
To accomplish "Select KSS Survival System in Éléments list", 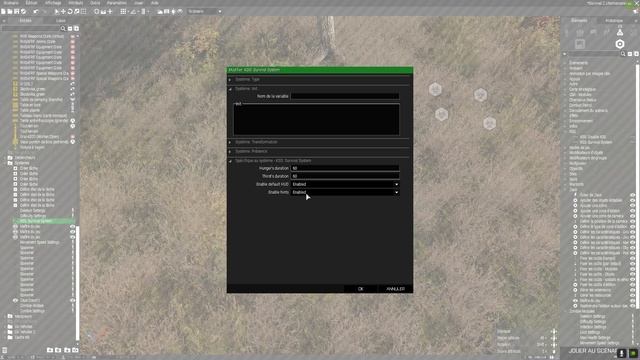I will click(x=596, y=142).
